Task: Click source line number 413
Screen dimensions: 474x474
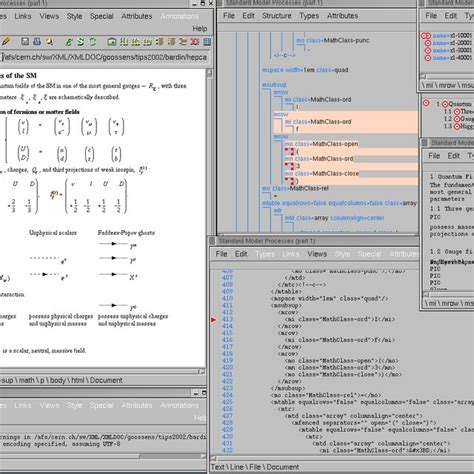Action: click(227, 319)
